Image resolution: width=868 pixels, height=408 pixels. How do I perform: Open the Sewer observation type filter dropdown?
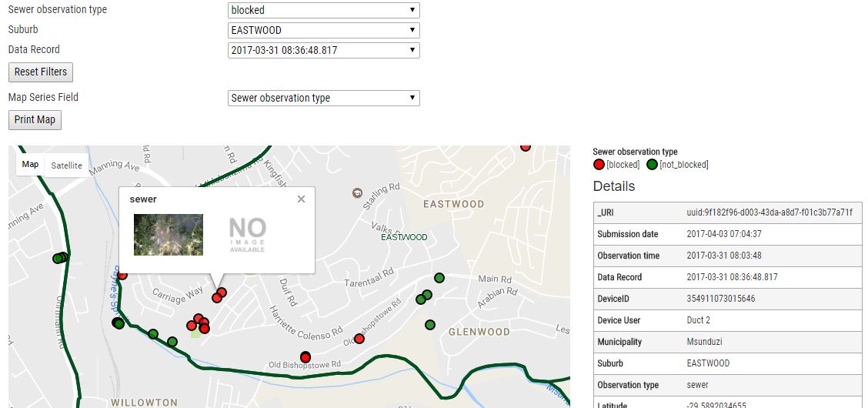coord(324,10)
